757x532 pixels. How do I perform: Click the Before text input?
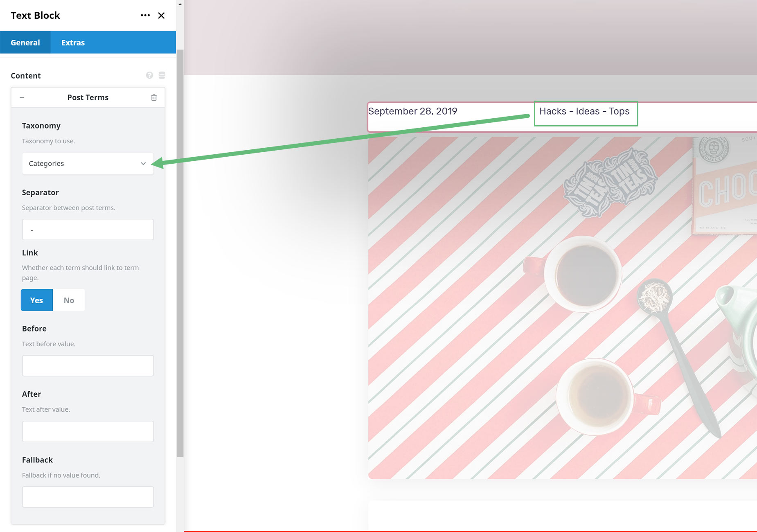tap(88, 366)
